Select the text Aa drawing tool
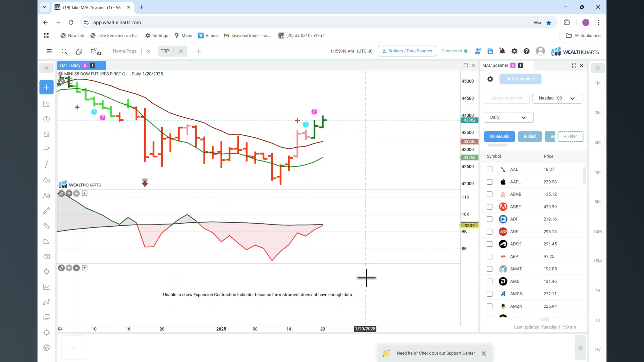This screenshot has height=362, width=644. 47,195
